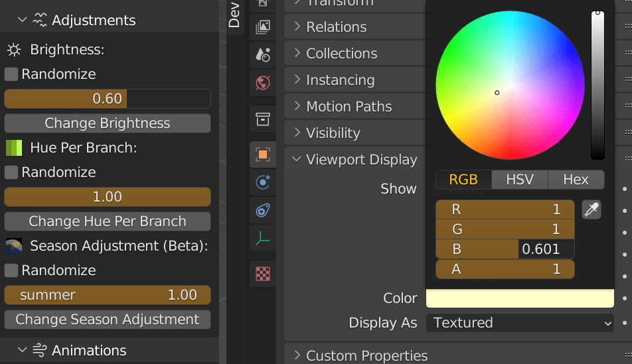The width and height of the screenshot is (632, 364).
Task: Collapse the Viewport Display panel
Action: pos(297,159)
